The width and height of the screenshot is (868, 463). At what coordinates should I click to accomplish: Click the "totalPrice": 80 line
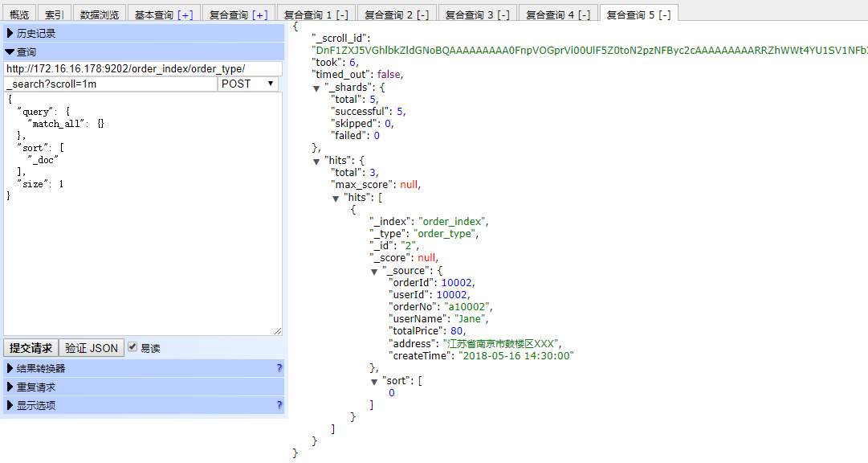[x=427, y=331]
